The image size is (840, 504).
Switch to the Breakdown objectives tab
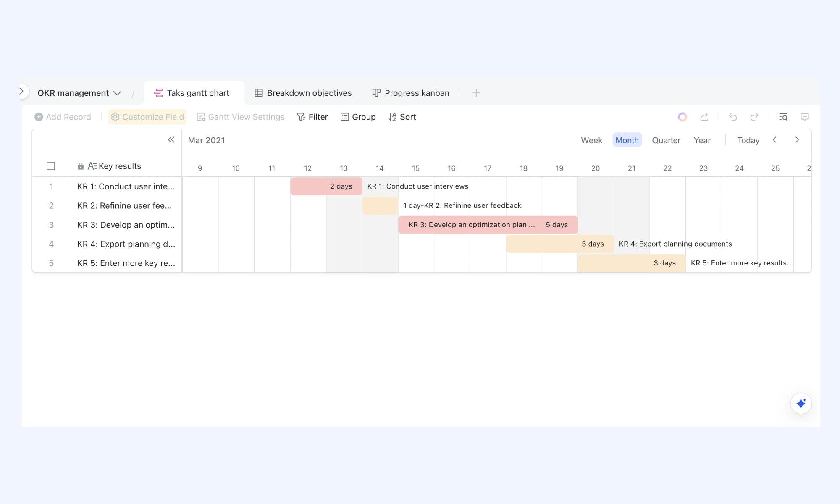[x=303, y=93]
